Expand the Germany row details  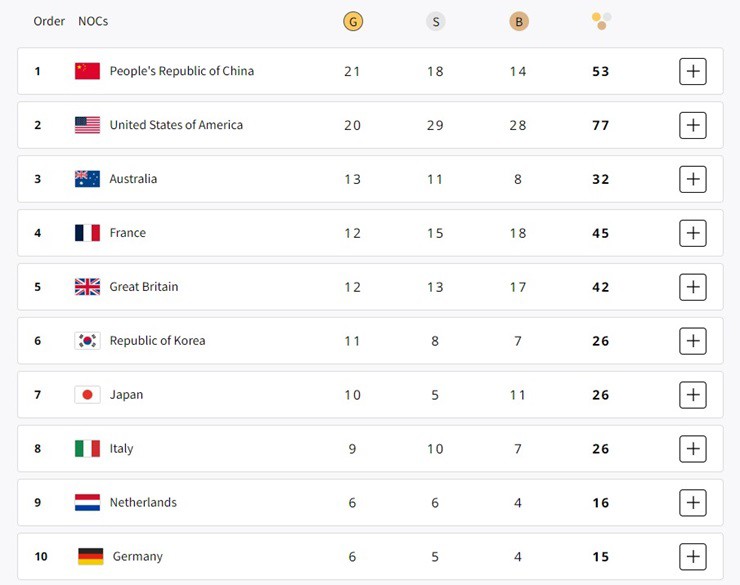click(693, 557)
